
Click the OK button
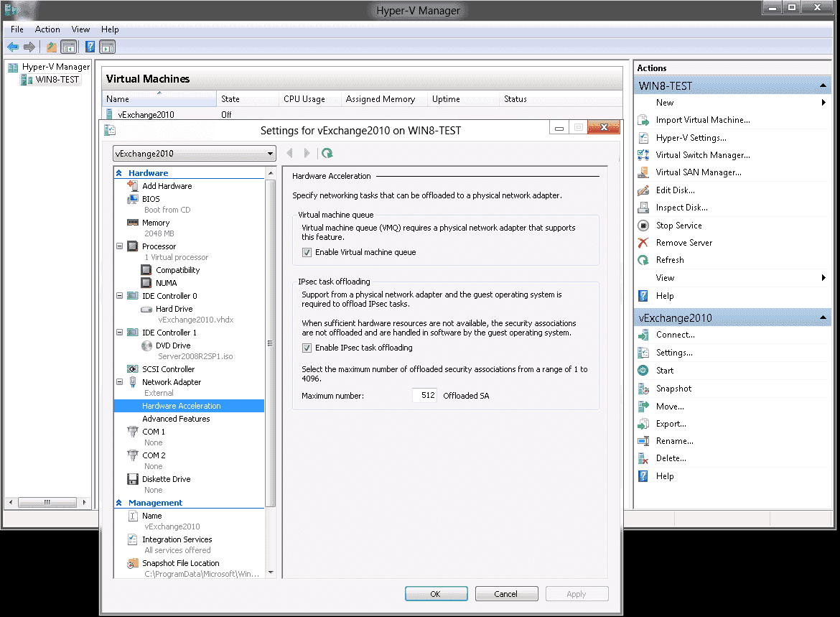coord(436,594)
